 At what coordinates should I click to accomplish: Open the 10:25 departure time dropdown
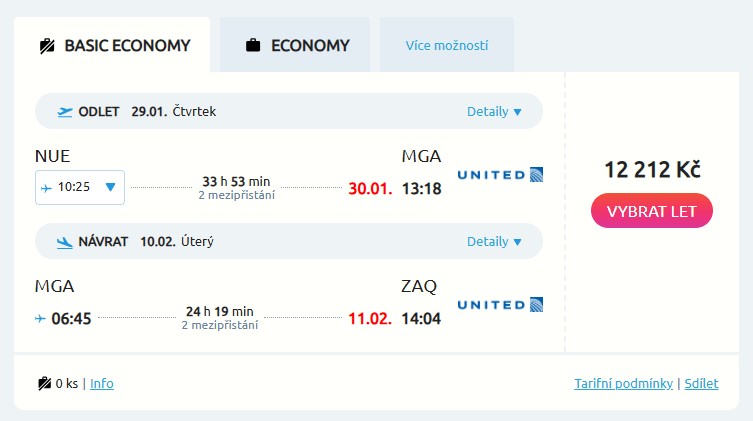[x=80, y=187]
